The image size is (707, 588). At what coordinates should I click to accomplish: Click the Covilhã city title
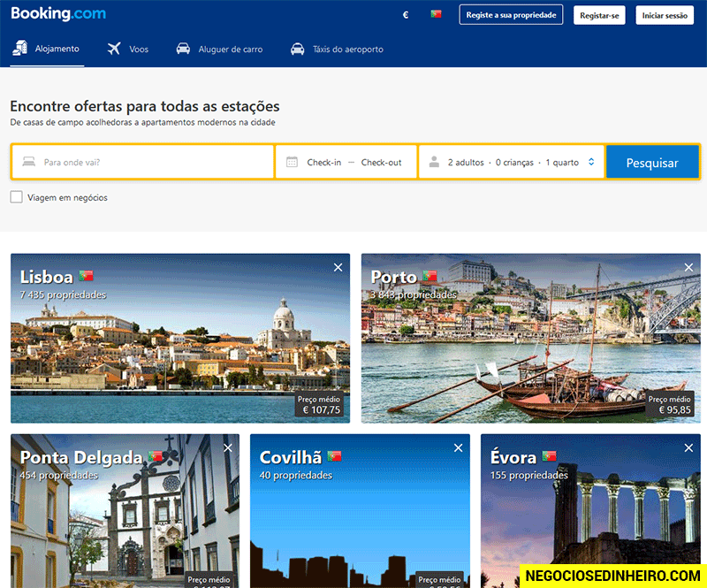click(x=291, y=457)
